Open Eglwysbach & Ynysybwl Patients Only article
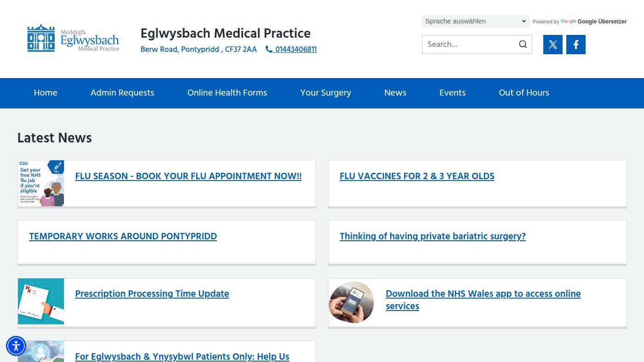 [182, 356]
